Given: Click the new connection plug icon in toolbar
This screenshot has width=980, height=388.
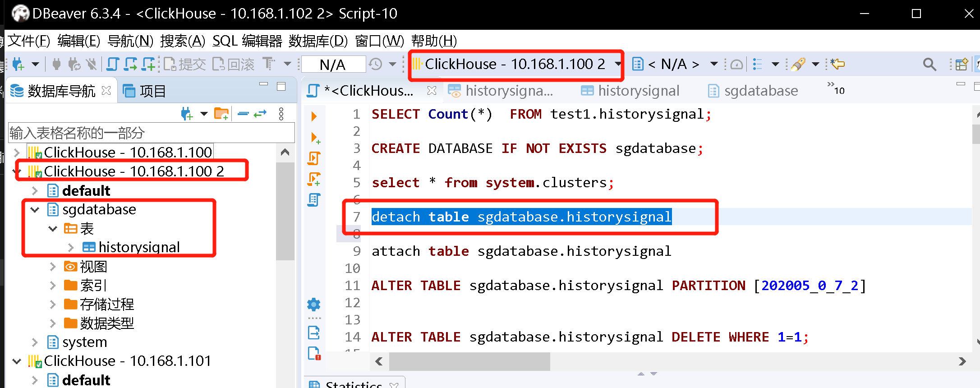Looking at the screenshot, I should pos(18,64).
